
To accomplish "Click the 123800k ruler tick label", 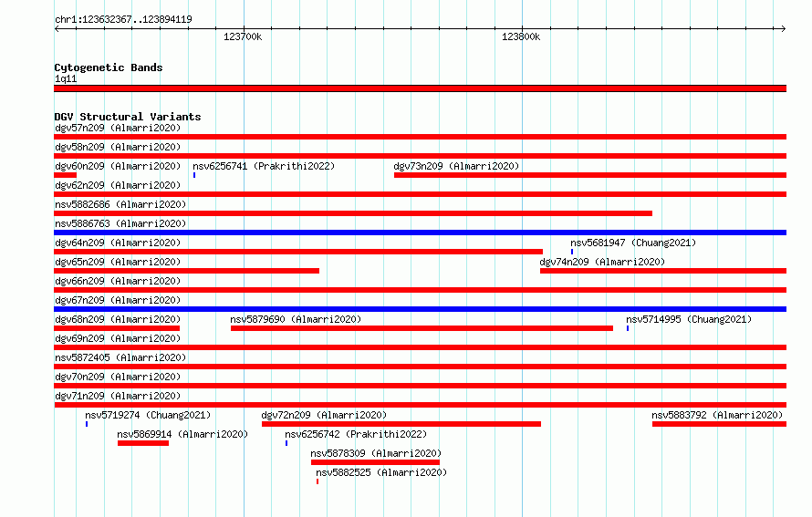I will (521, 36).
